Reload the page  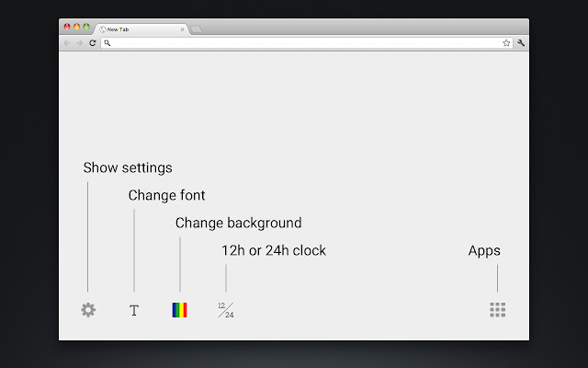point(93,43)
